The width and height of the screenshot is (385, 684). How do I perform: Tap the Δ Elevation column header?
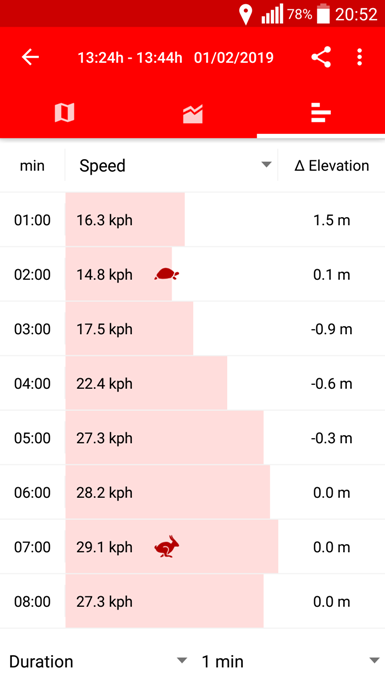click(x=332, y=165)
